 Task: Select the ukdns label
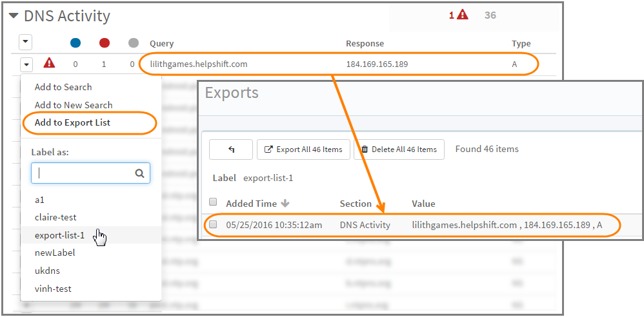(47, 271)
